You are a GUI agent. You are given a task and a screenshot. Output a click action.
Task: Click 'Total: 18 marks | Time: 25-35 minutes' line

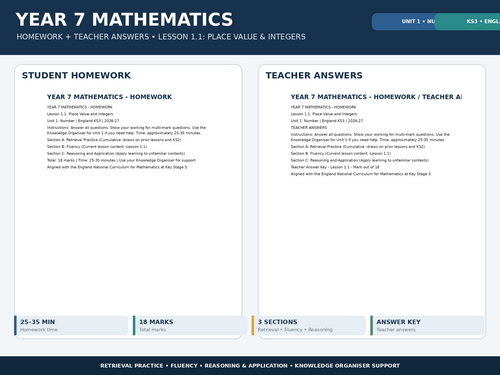[x=121, y=160]
